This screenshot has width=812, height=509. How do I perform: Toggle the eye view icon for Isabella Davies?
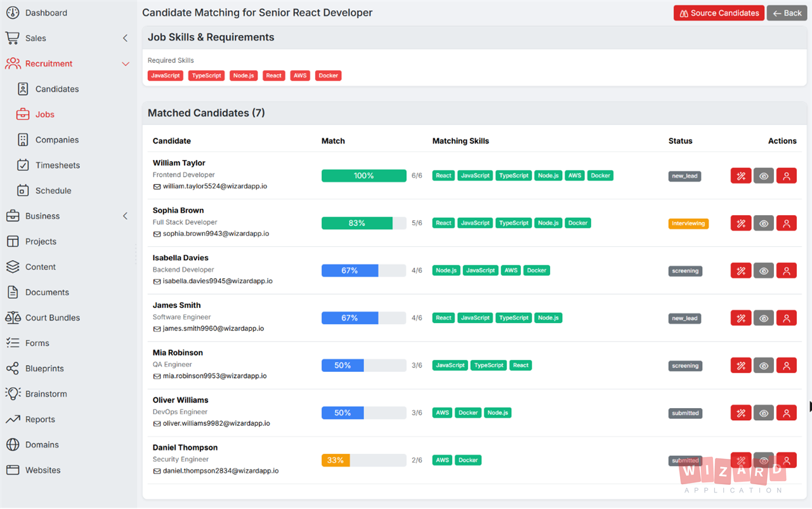(764, 271)
